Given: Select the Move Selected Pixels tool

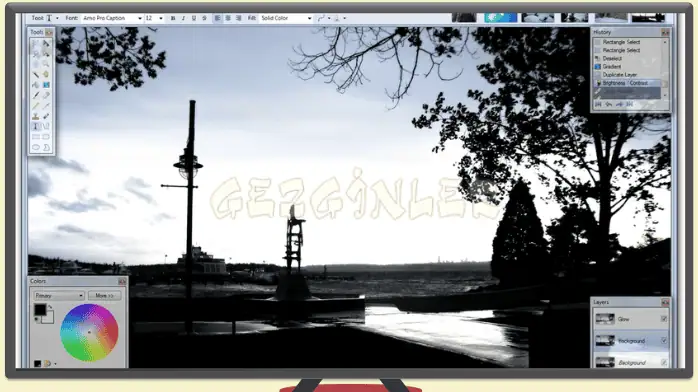Looking at the screenshot, I should click(x=46, y=44).
